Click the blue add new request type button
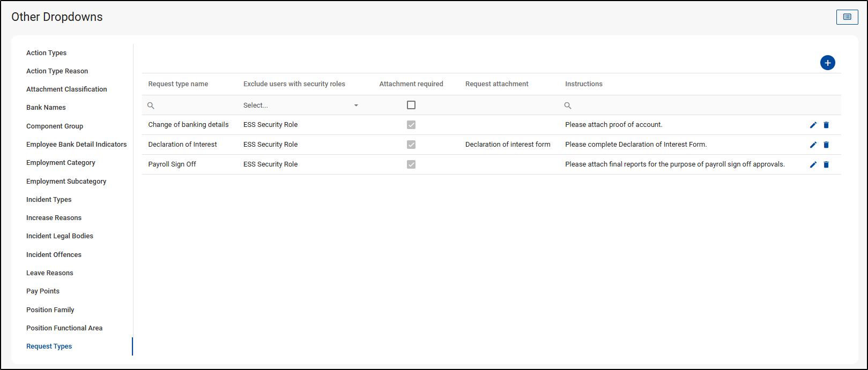The height and width of the screenshot is (370, 868). [x=827, y=63]
